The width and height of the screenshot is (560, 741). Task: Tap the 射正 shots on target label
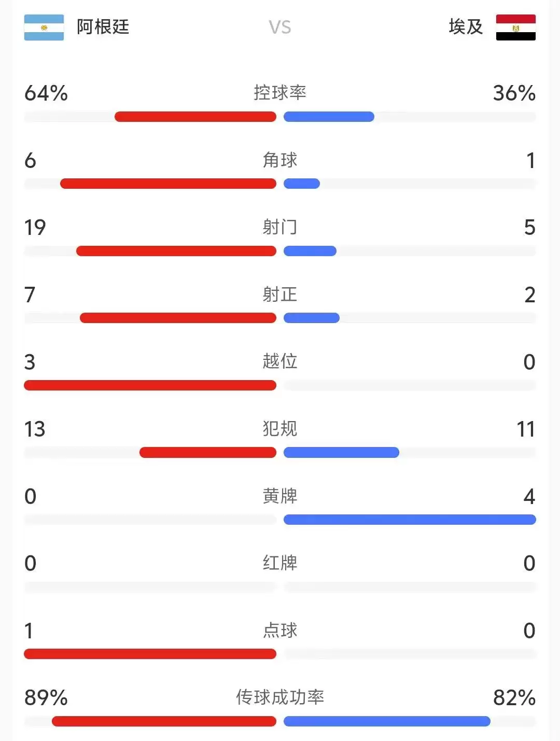(280, 294)
